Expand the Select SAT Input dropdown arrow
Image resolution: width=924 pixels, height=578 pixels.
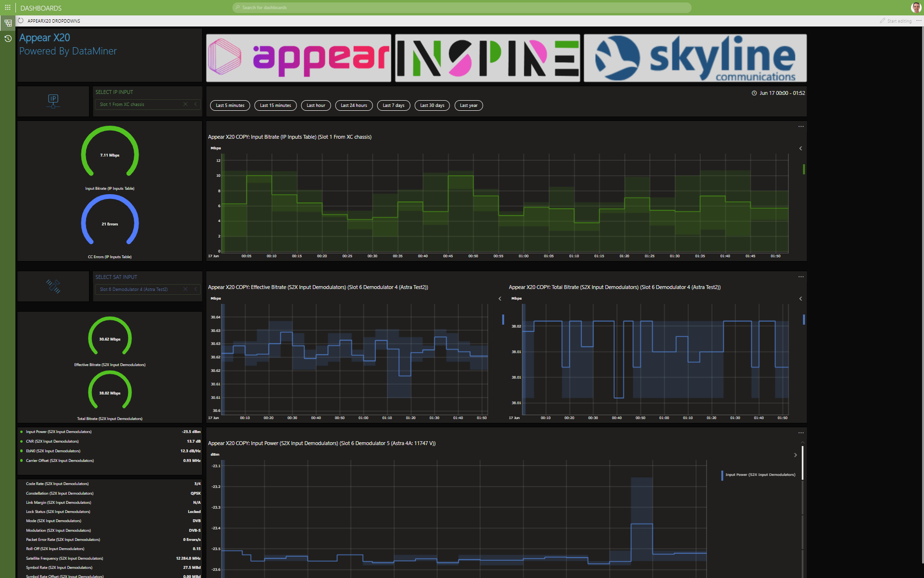pos(195,289)
